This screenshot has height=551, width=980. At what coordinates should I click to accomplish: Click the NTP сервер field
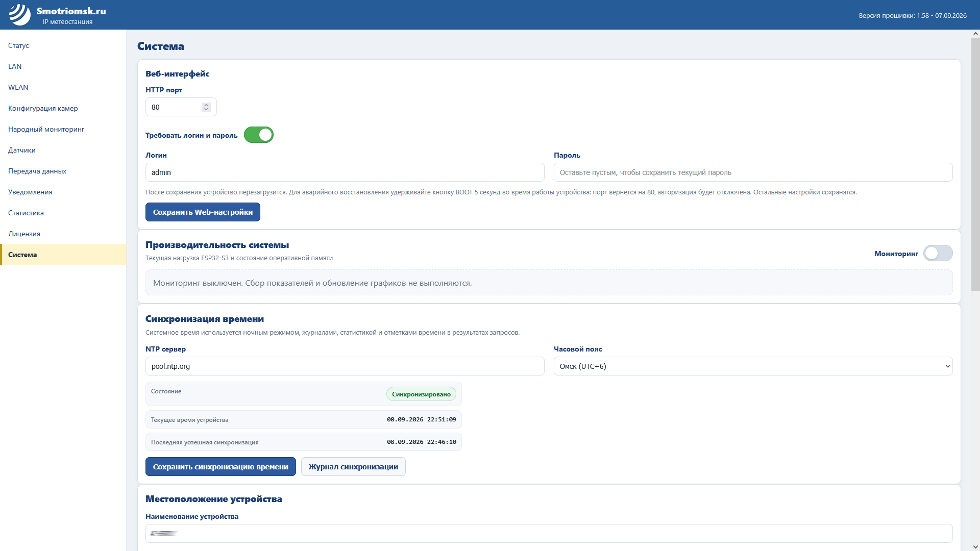click(x=345, y=366)
